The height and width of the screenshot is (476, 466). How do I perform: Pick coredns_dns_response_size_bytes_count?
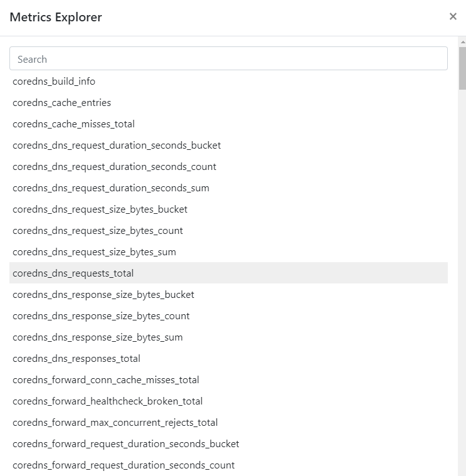[x=228, y=315]
